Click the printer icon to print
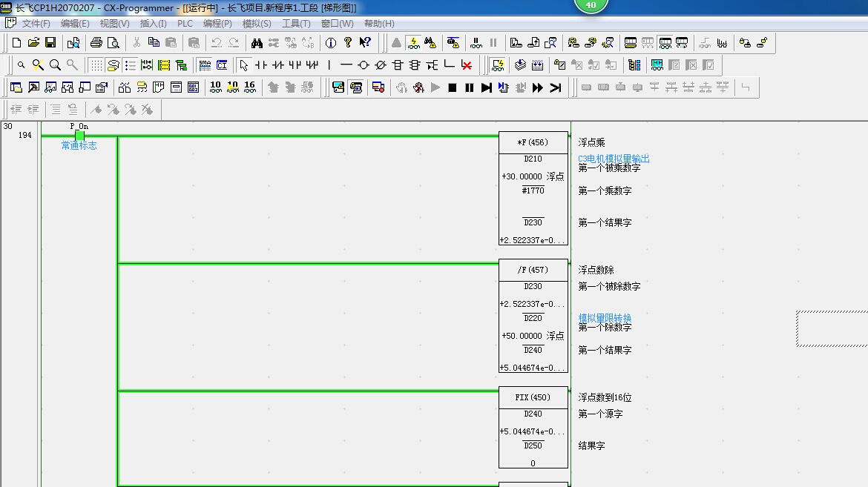The width and height of the screenshot is (868, 487). pos(96,42)
